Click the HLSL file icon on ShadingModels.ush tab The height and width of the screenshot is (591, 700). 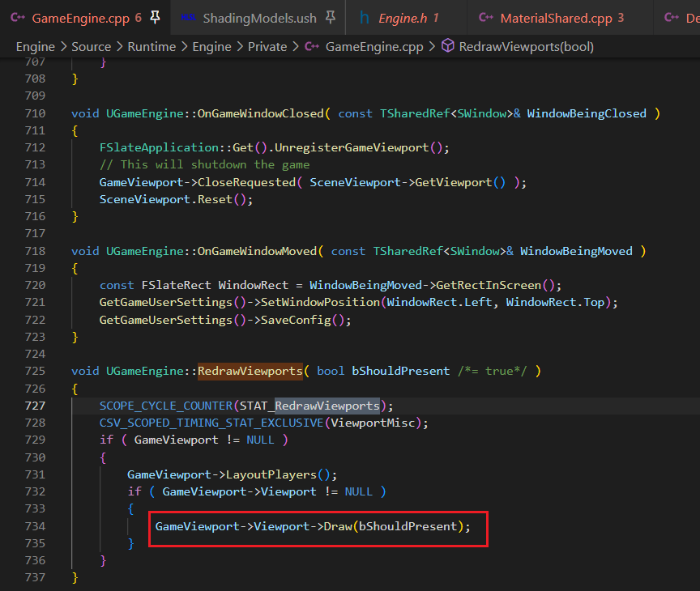[x=188, y=17]
